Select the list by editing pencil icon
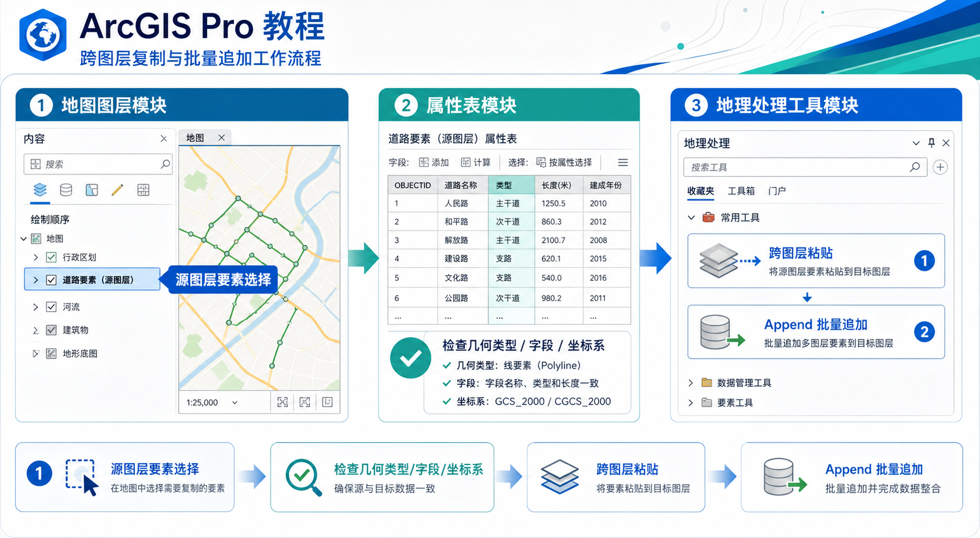This screenshot has height=538, width=980. click(118, 190)
